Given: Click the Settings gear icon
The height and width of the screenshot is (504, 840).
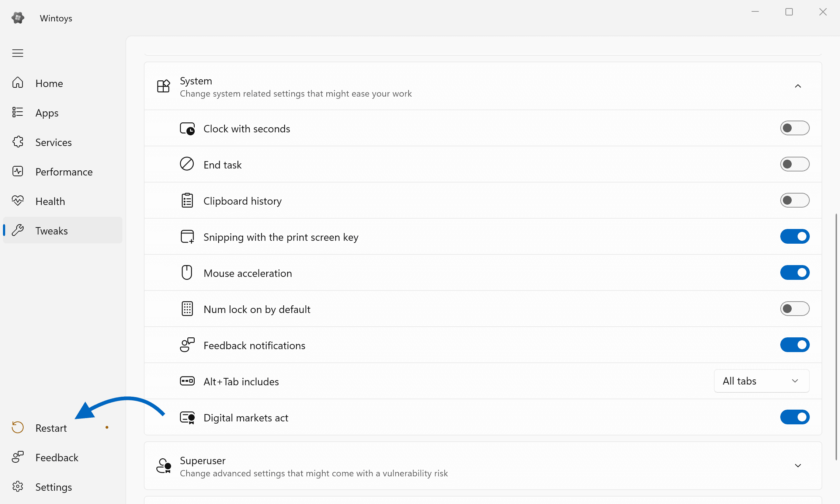Looking at the screenshot, I should (18, 486).
